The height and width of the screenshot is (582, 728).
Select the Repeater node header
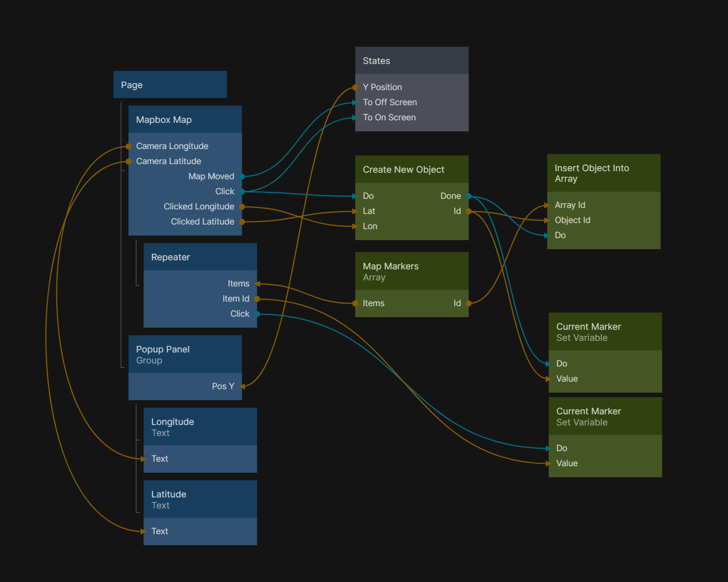[200, 257]
